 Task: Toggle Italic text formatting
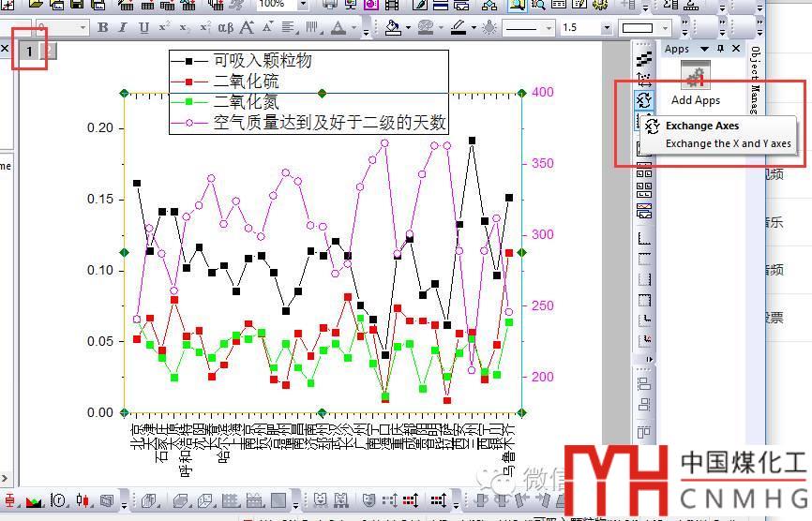point(123,28)
